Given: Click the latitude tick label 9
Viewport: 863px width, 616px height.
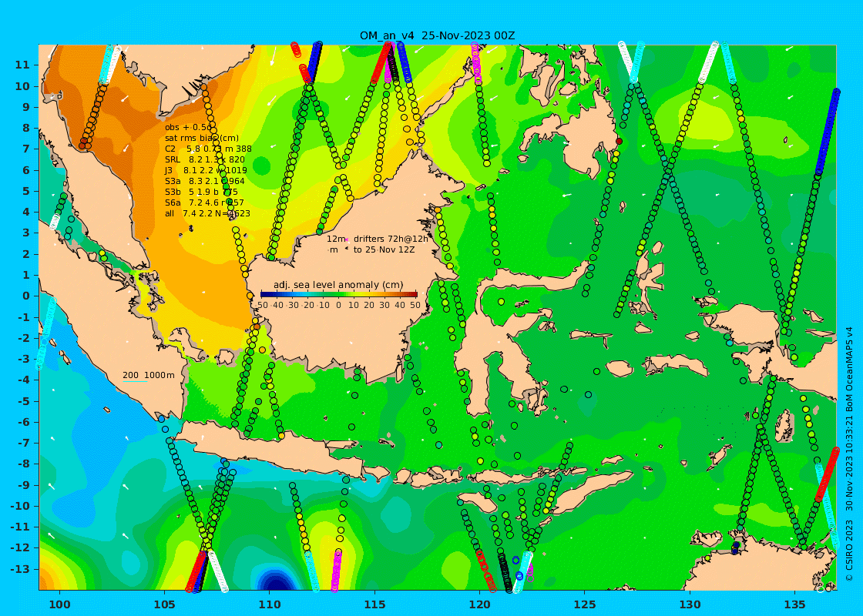Looking at the screenshot, I should tap(26, 107).
